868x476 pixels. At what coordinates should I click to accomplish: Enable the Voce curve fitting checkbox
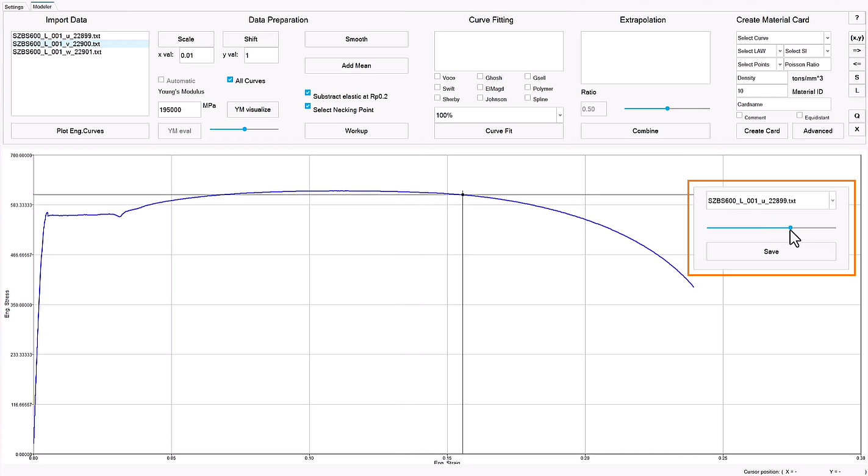[437, 77]
